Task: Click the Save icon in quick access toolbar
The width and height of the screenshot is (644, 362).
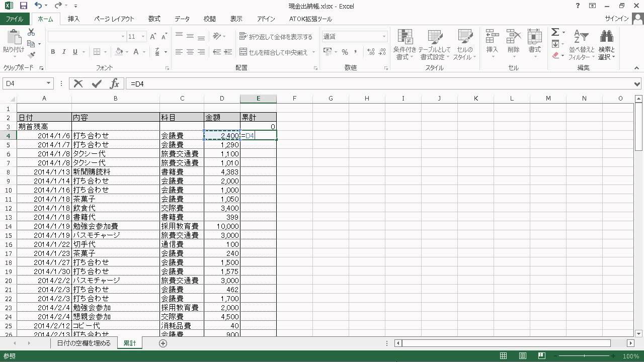Action: [x=23, y=6]
